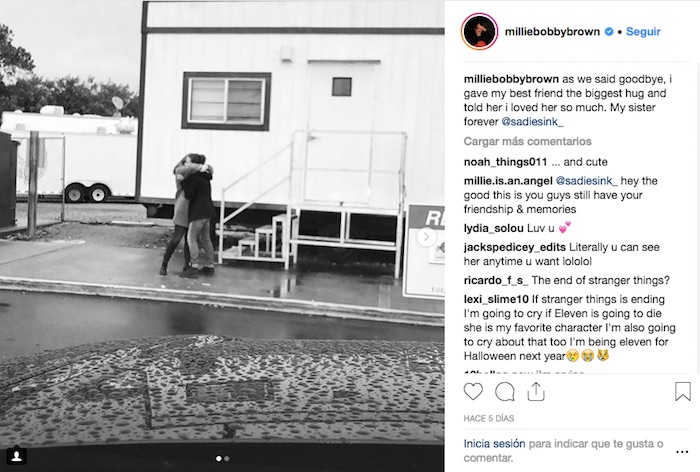Viewport: 700px width, 472px height.
Task: Share the post via share icon
Action: coord(536,392)
